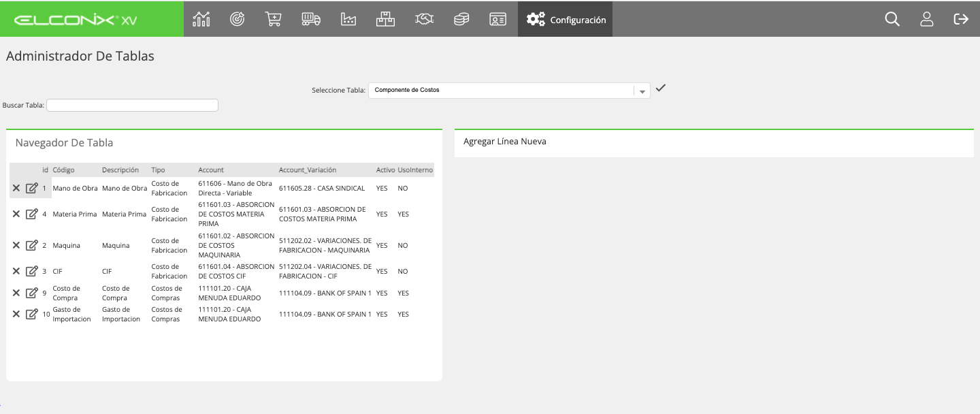Delete the Costo de Compra row
980x414 pixels.
pyautogui.click(x=16, y=293)
